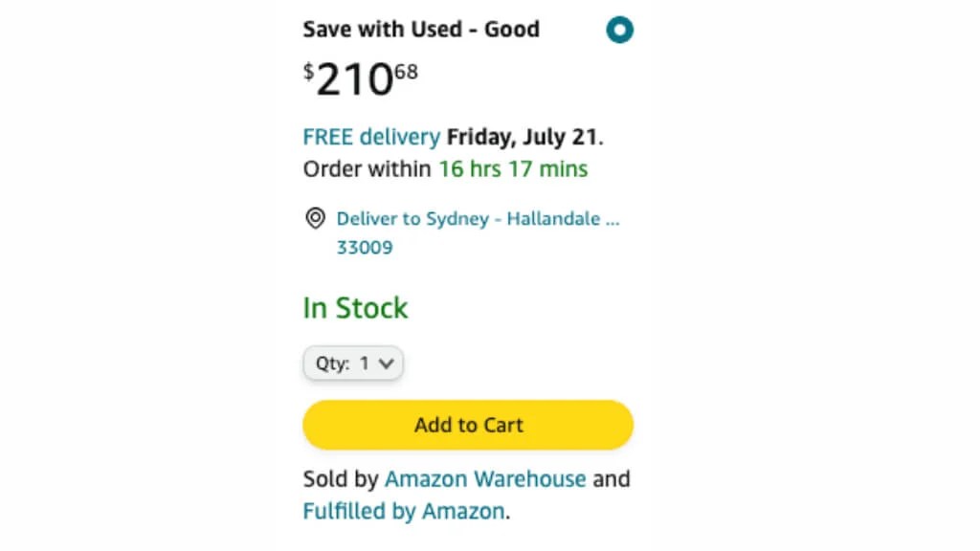Click the 33009 zip code text
Viewport: 980px width, 551px height.
364,247
